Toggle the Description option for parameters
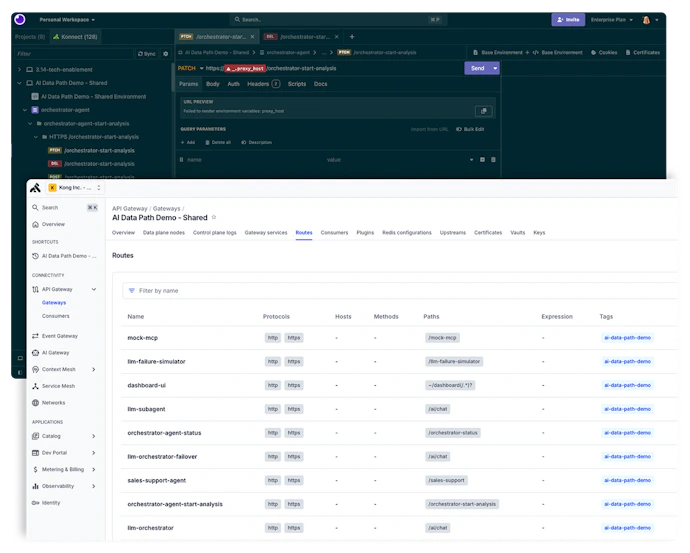Screen dimensions: 690x553 click(256, 143)
